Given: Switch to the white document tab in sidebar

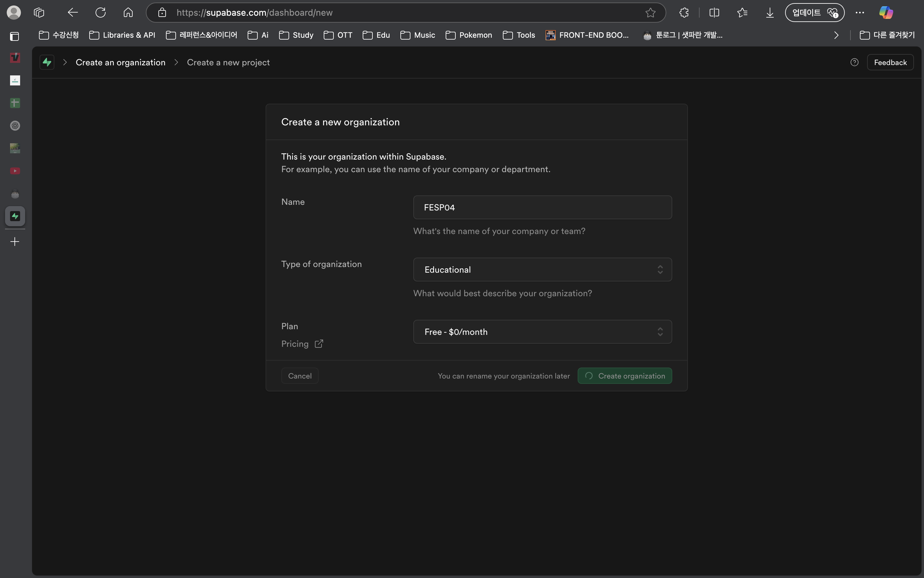Looking at the screenshot, I should point(15,80).
